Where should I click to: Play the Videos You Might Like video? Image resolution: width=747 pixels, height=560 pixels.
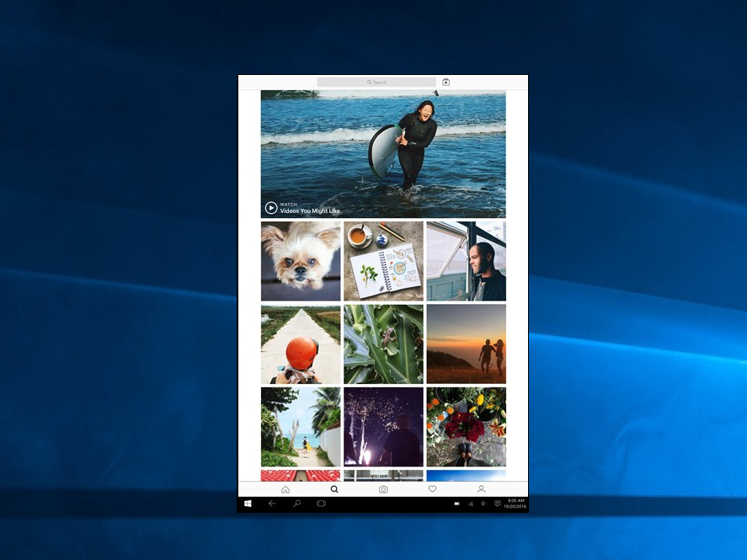coord(271,207)
